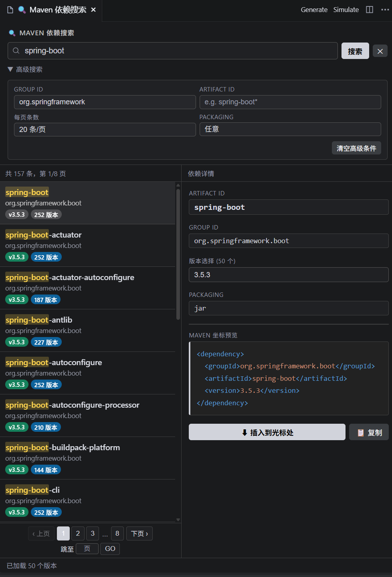Click the Group ID detail field org.springframework.boot
The height and width of the screenshot is (577, 392).
click(x=289, y=241)
